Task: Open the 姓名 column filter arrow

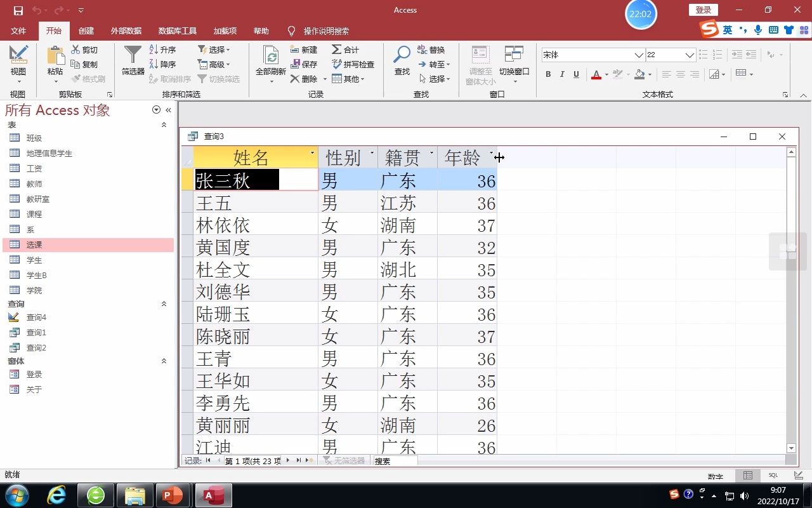Action: 312,153
